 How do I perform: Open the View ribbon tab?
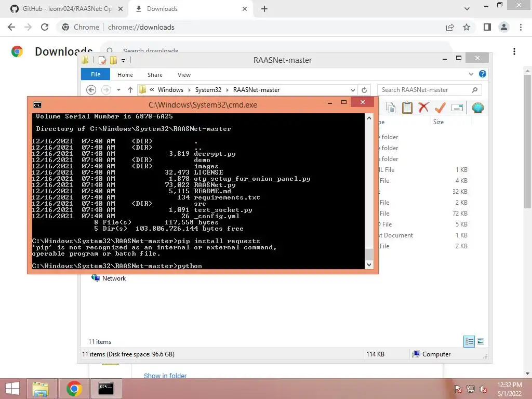[184, 75]
